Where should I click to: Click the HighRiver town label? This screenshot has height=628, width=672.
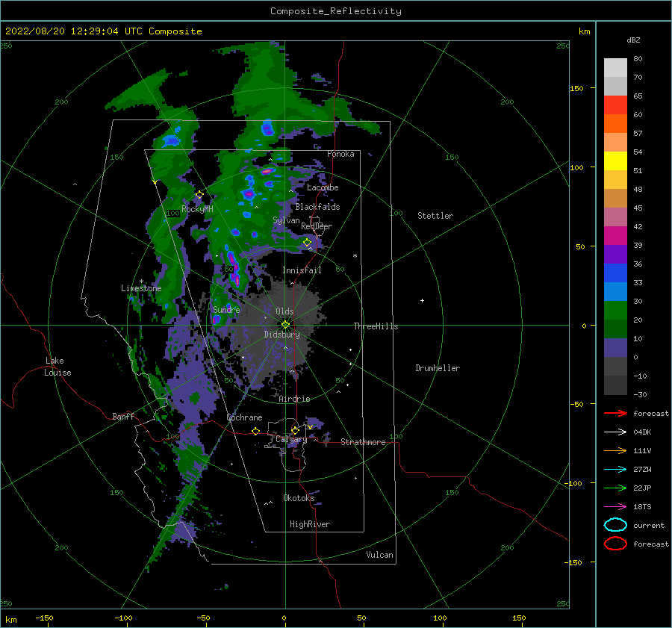coord(310,524)
